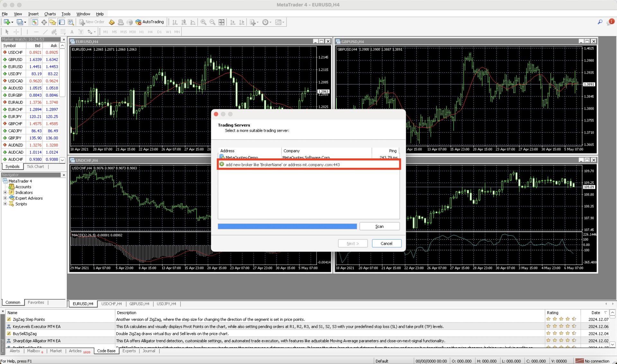
Task: Toggle AutoTrading on the toolbar
Action: 150,22
